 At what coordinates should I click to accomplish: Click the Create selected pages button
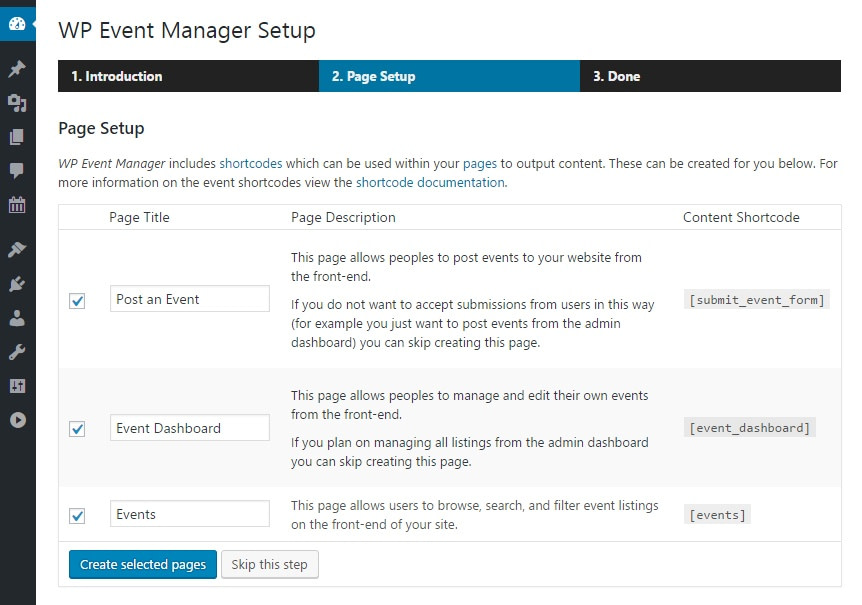pos(142,564)
